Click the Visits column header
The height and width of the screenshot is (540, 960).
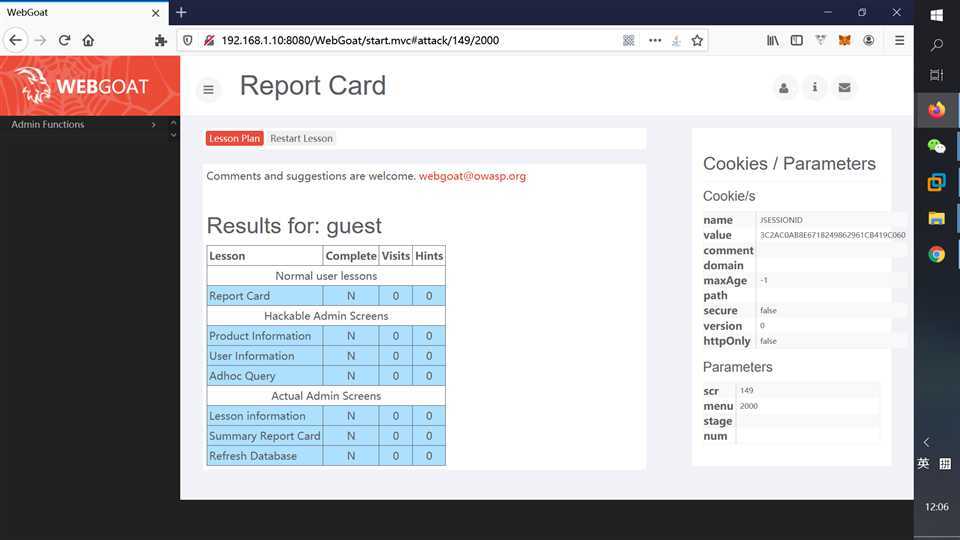point(396,256)
